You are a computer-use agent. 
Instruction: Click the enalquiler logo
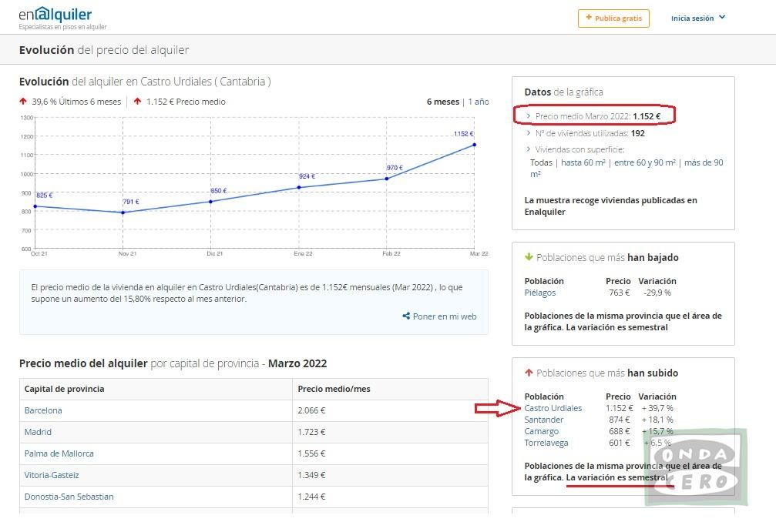(x=55, y=15)
